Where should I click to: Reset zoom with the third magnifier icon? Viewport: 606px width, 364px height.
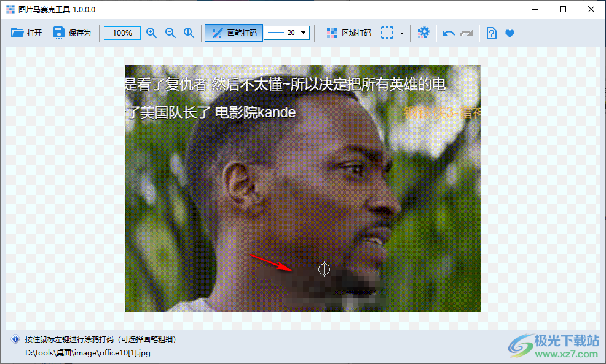pos(189,33)
